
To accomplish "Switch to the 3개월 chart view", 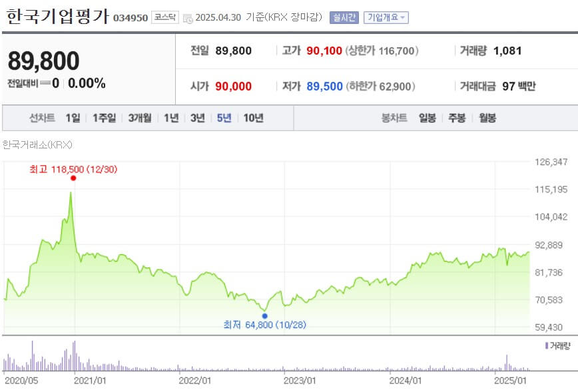I will (x=140, y=117).
